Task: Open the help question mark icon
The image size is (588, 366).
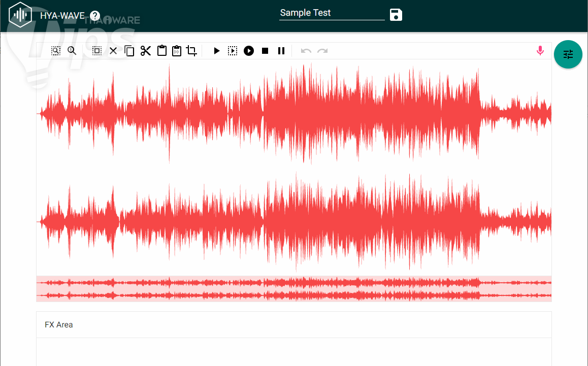Action: [95, 15]
